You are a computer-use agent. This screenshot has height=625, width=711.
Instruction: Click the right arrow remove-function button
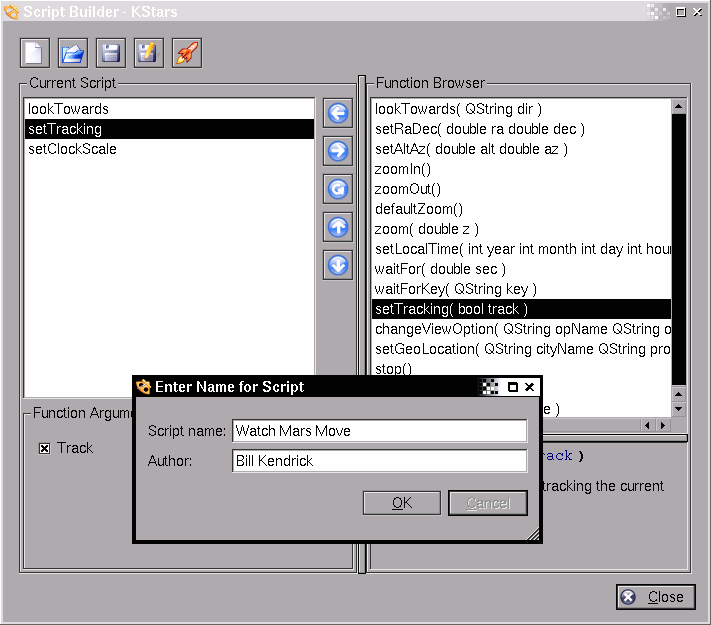tap(338, 151)
